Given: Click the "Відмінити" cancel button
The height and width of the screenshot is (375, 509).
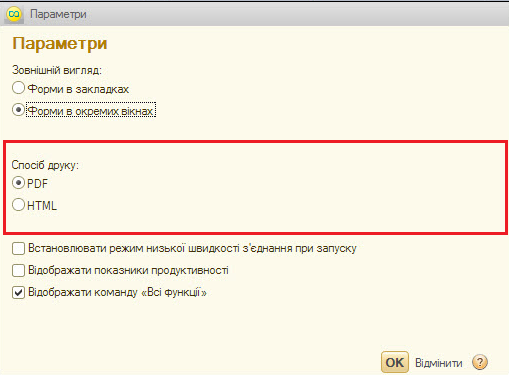Looking at the screenshot, I should tap(439, 363).
